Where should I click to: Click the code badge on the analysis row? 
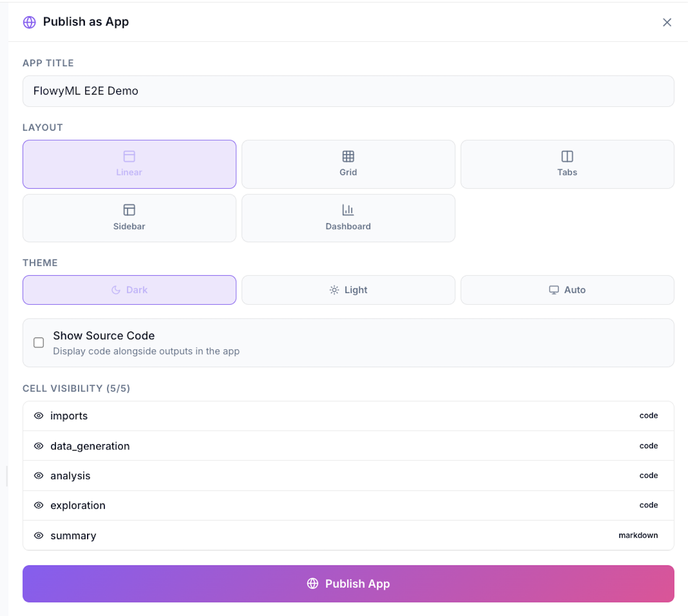(648, 475)
